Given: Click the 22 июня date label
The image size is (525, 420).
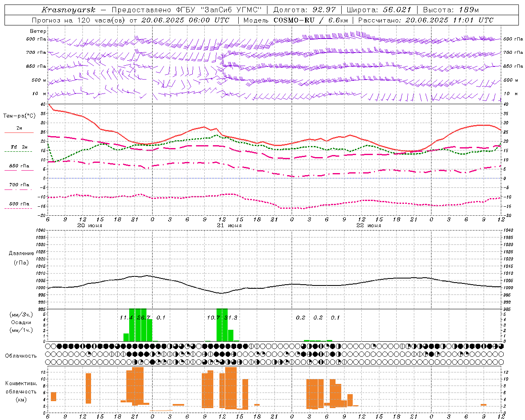Looking at the screenshot, I should [369, 226].
